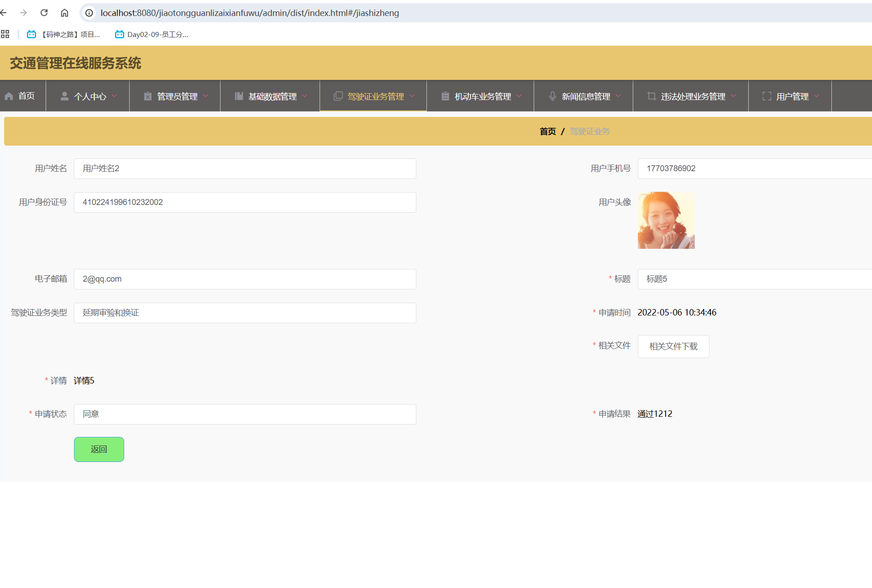Go back with browser back arrow

[4, 13]
